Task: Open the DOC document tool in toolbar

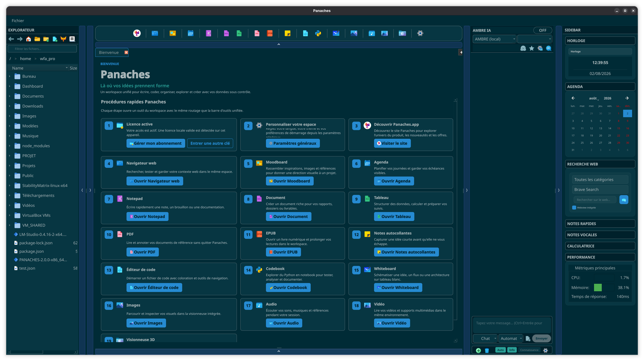Action: (226, 33)
